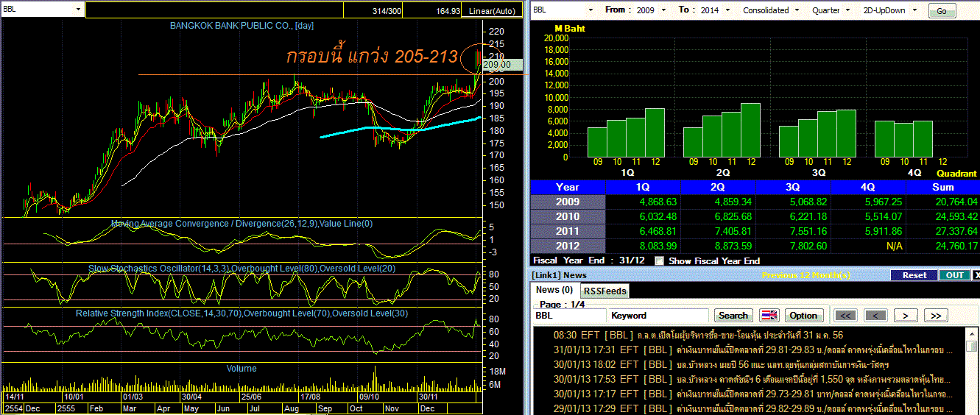Open the news Option button
Viewport: 980px width, 415px height.
pos(803,315)
